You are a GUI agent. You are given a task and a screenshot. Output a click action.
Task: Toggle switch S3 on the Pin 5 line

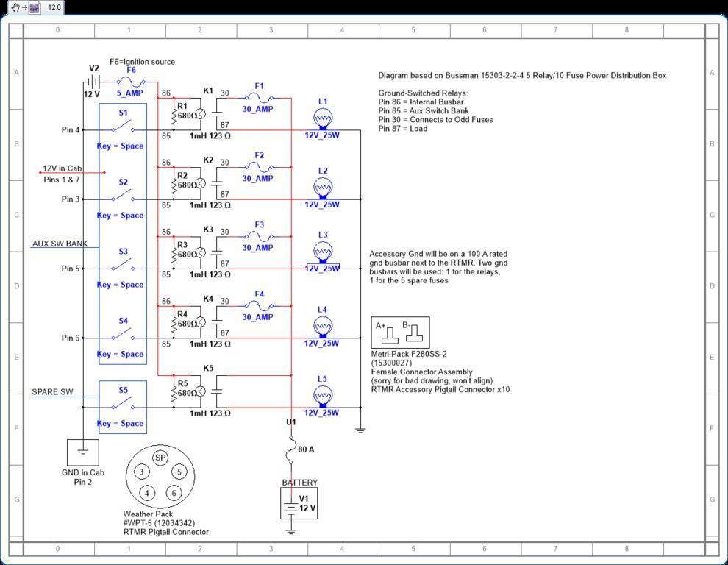pos(123,265)
